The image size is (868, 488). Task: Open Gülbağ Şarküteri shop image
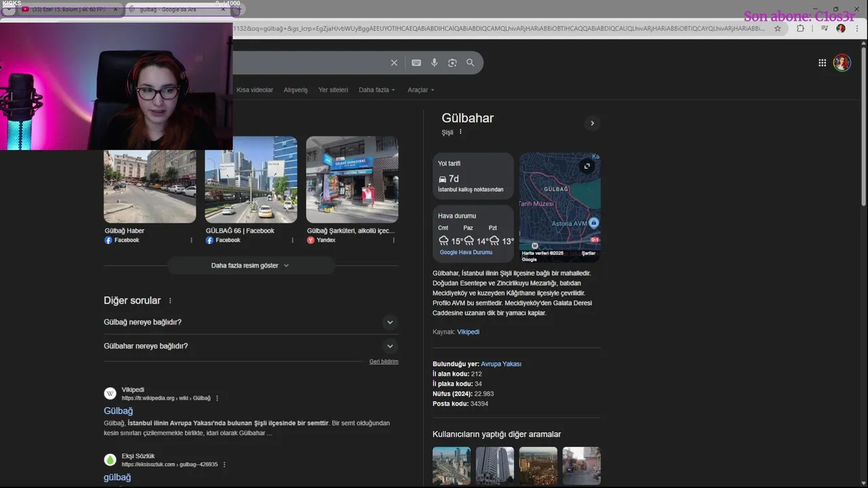point(352,180)
